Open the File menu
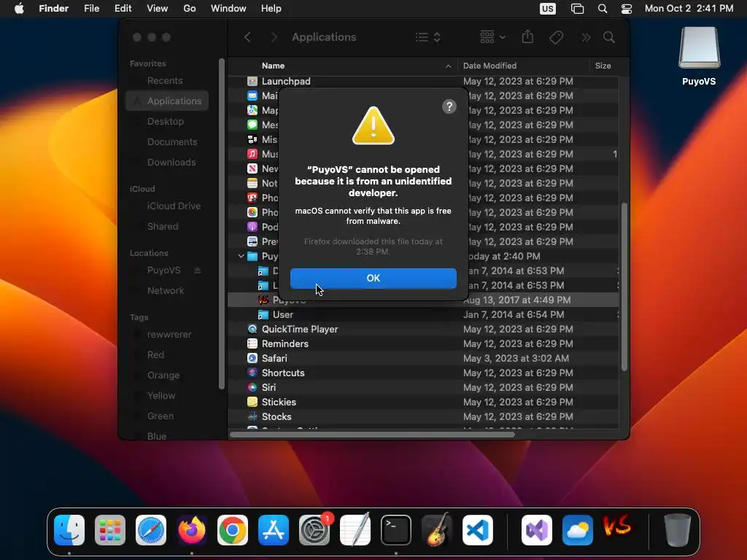 click(x=91, y=9)
